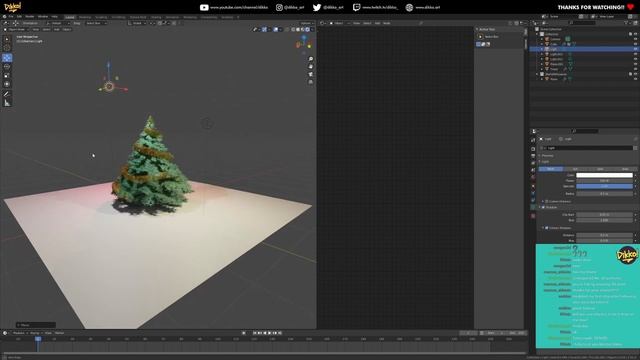The image size is (640, 360).
Task: Open the Render menu
Action: [x=30, y=17]
